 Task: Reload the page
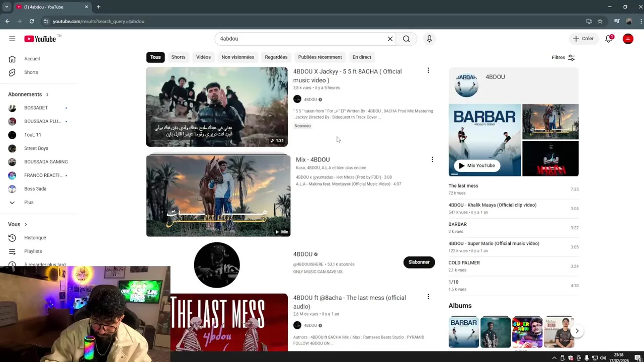pyautogui.click(x=32, y=21)
